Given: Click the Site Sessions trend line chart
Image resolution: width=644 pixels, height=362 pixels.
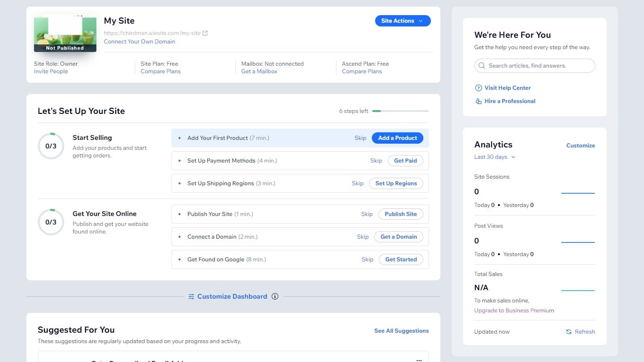Looking at the screenshot, I should (578, 193).
